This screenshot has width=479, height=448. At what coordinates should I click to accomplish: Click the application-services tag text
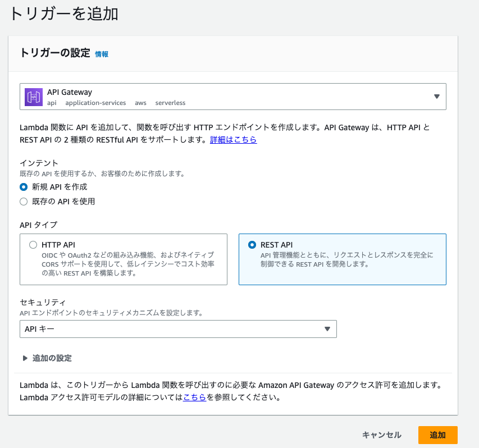click(95, 103)
